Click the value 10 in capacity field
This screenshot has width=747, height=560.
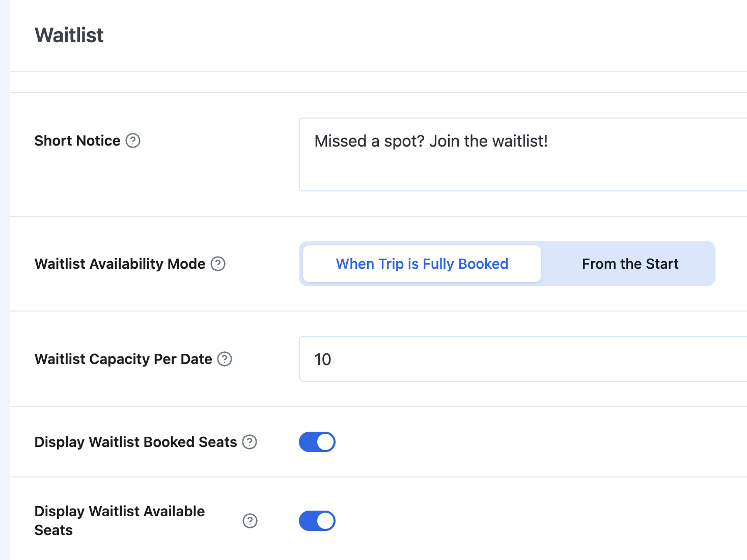[323, 359]
